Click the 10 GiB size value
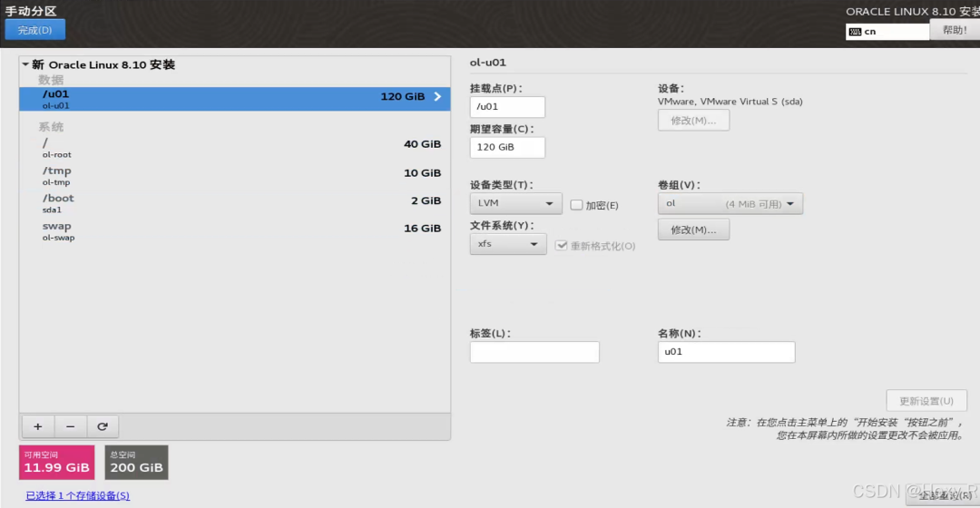This screenshot has height=508, width=980. click(x=423, y=172)
